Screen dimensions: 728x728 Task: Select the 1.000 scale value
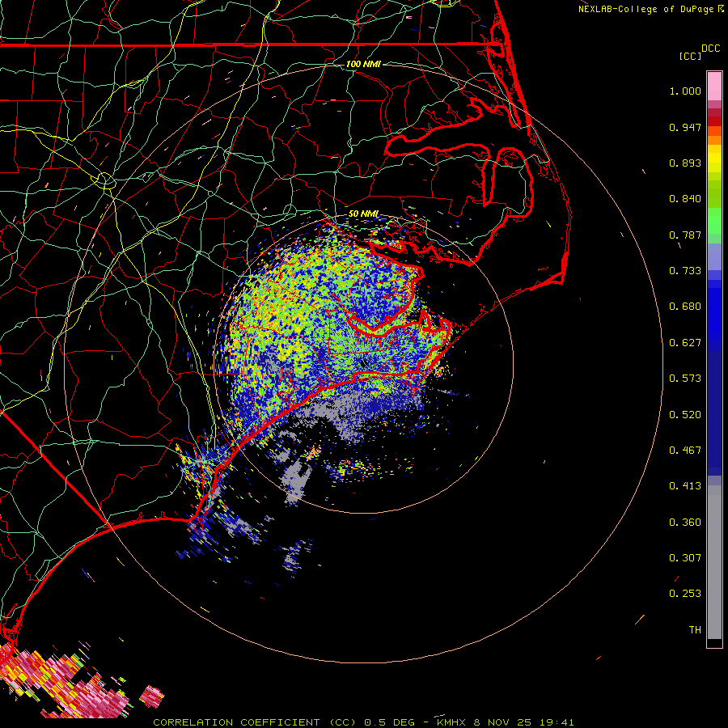tap(685, 91)
